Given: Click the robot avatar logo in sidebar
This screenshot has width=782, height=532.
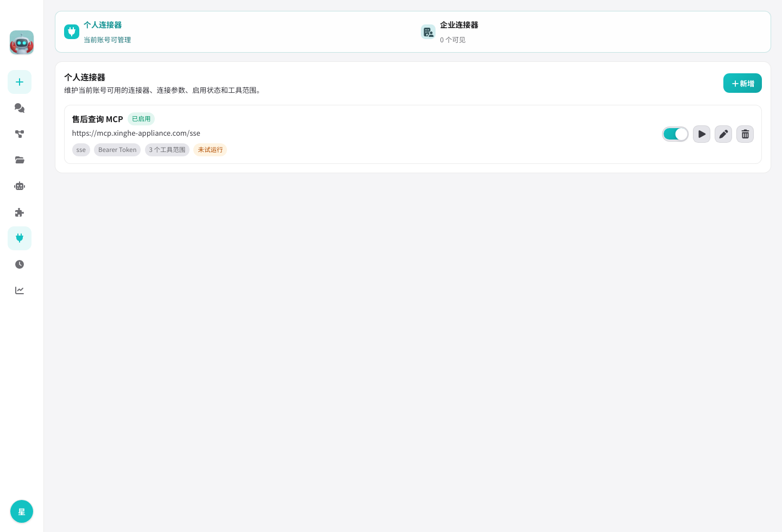Looking at the screenshot, I should pyautogui.click(x=22, y=42).
